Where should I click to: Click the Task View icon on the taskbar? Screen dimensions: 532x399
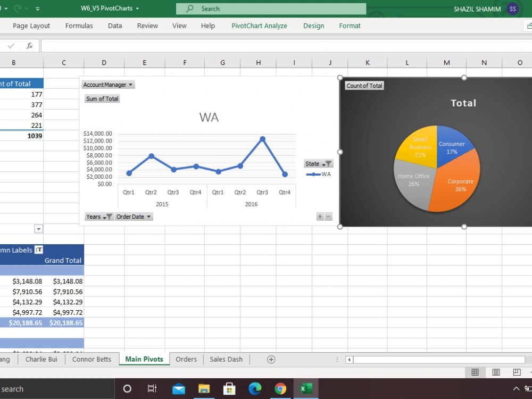pyautogui.click(x=152, y=389)
